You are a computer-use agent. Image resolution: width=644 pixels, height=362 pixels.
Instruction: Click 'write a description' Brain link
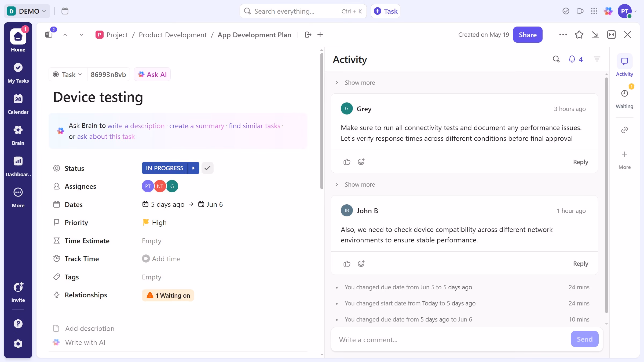pos(136,126)
